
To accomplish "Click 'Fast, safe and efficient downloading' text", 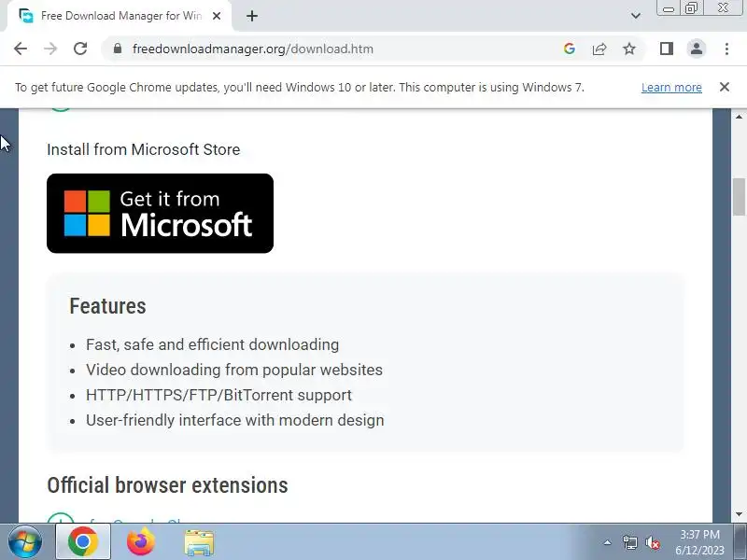I will (x=213, y=344).
